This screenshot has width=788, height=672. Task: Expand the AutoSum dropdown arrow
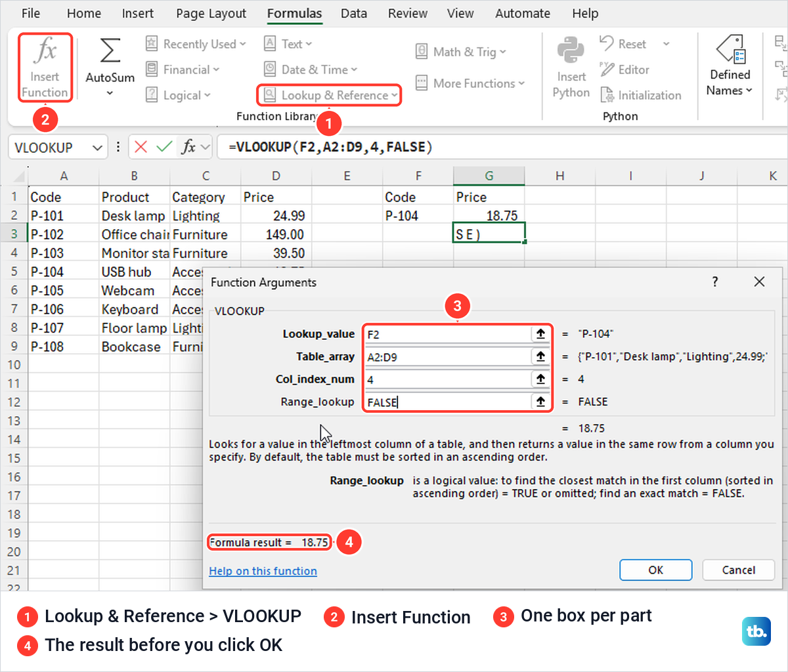click(x=110, y=93)
